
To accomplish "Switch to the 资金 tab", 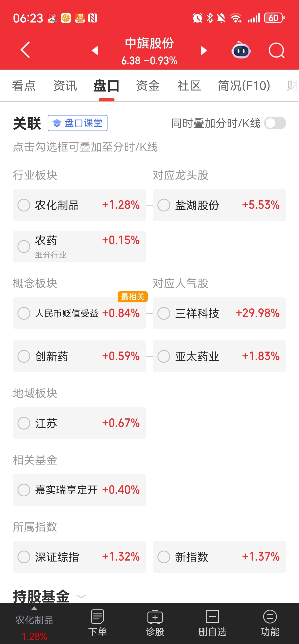I will [148, 86].
